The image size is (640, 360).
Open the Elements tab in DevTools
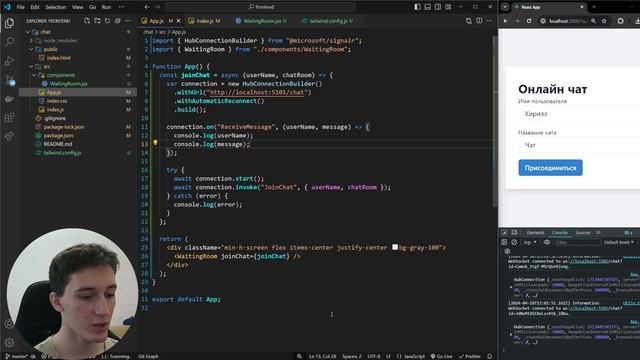[x=535, y=233]
